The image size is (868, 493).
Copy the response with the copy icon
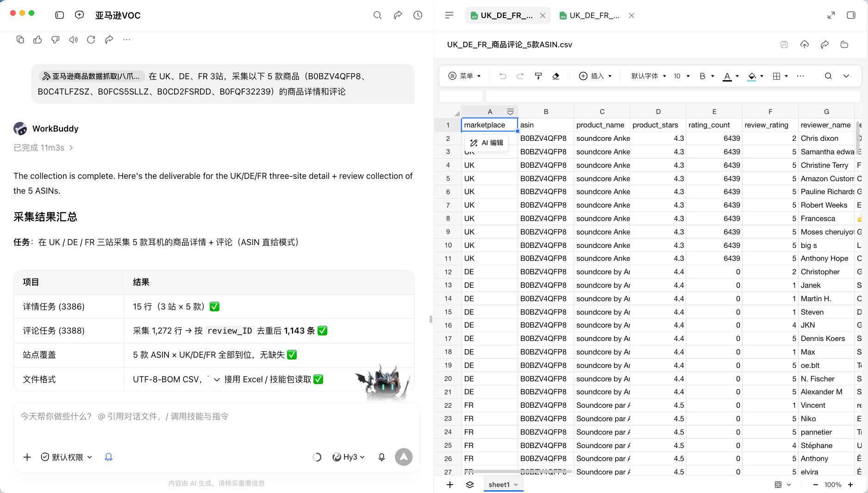click(20, 40)
